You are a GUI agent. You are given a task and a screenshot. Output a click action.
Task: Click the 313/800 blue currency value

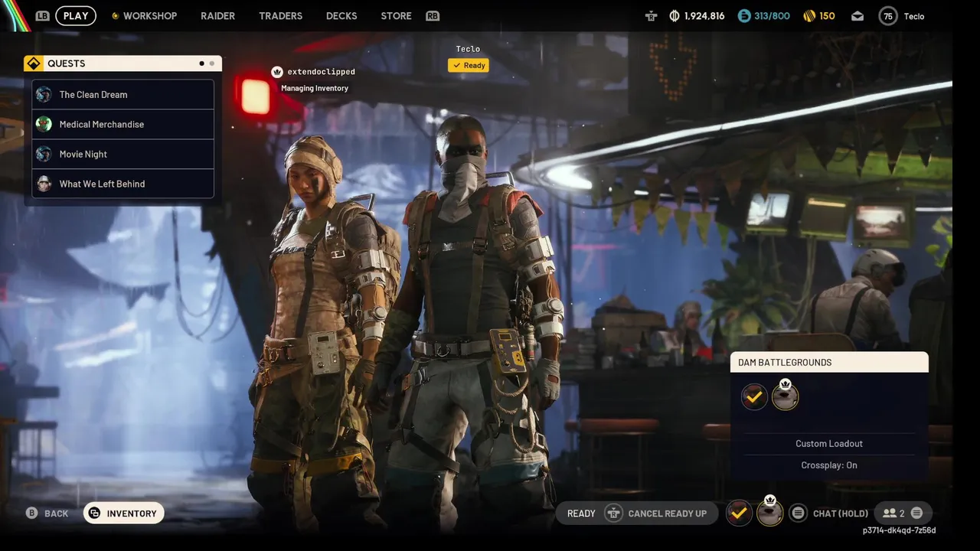(x=772, y=16)
